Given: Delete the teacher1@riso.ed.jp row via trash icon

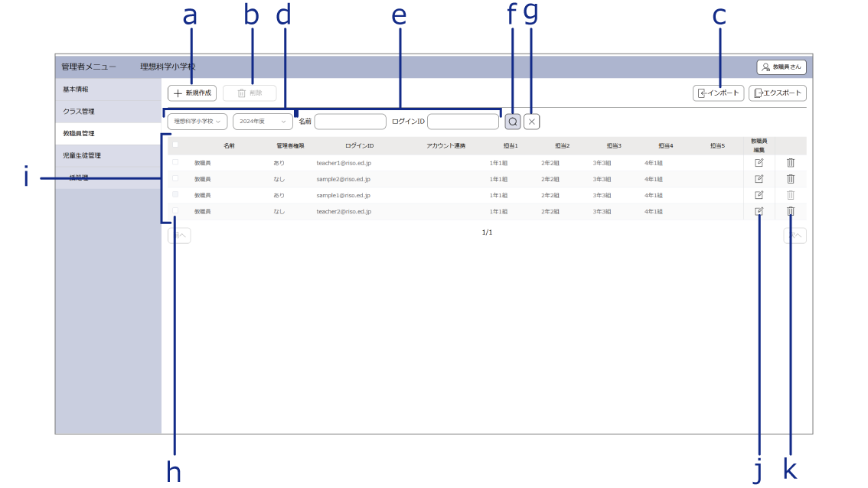Looking at the screenshot, I should point(791,163).
